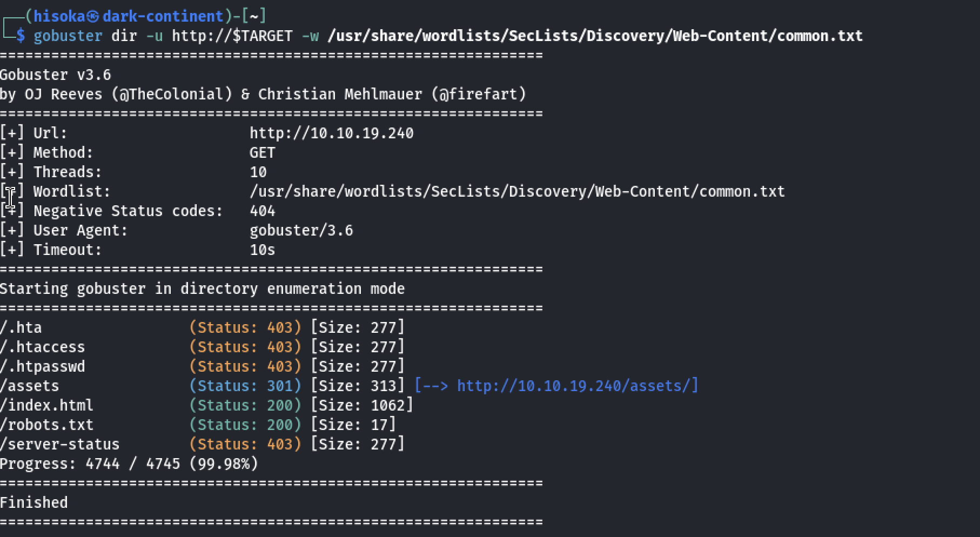Viewport: 980px width, 537px height.
Task: Click the /.hta result entry
Action: (21, 327)
